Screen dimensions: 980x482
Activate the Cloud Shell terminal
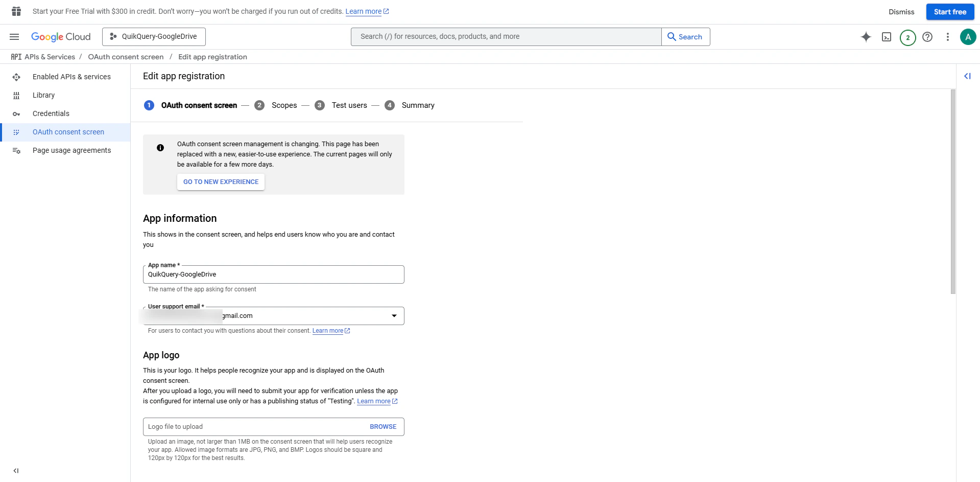tap(887, 37)
